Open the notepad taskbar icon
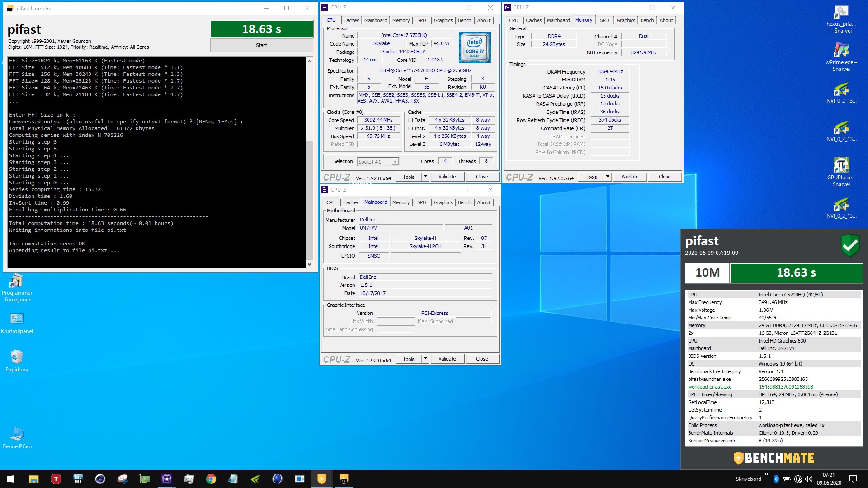The width and height of the screenshot is (868, 488). tap(233, 479)
